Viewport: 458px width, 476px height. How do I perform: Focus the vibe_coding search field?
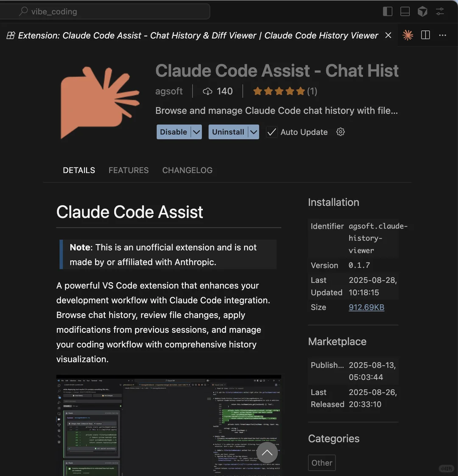pos(105,11)
